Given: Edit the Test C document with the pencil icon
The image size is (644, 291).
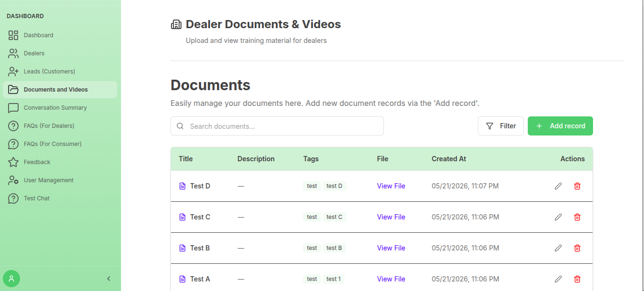Looking at the screenshot, I should tap(558, 217).
